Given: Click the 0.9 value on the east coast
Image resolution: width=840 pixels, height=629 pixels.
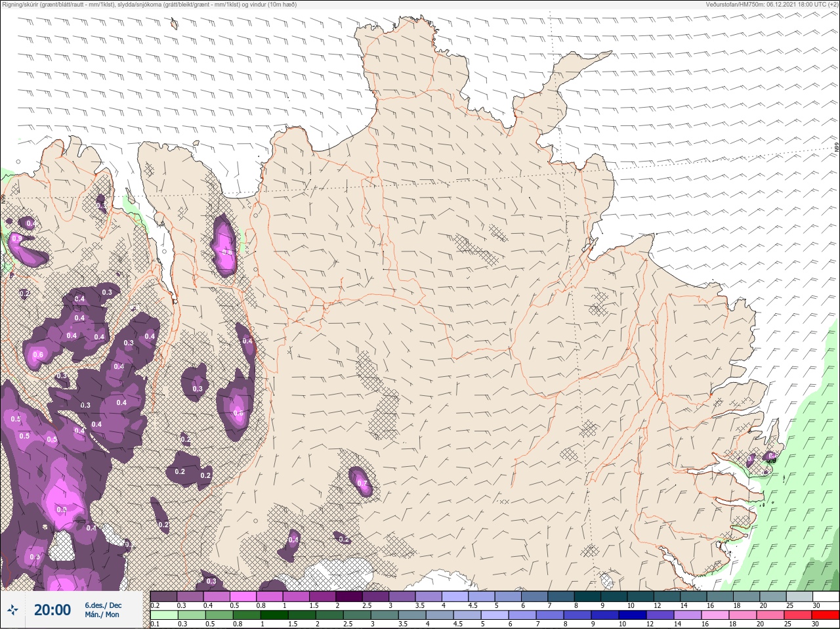Looking at the screenshot, I should tap(772, 461).
